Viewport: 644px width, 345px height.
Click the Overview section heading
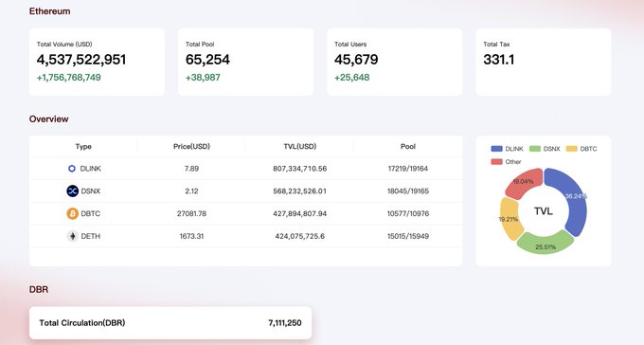(48, 118)
